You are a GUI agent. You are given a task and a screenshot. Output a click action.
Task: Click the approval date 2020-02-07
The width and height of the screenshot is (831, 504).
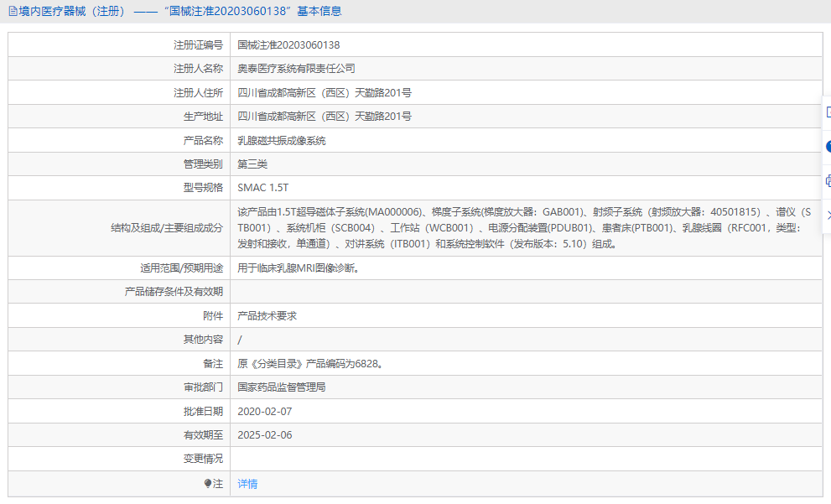(265, 411)
